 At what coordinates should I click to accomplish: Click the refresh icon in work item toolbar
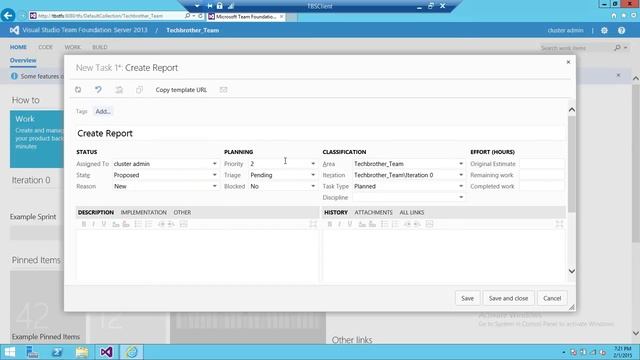coord(78,90)
